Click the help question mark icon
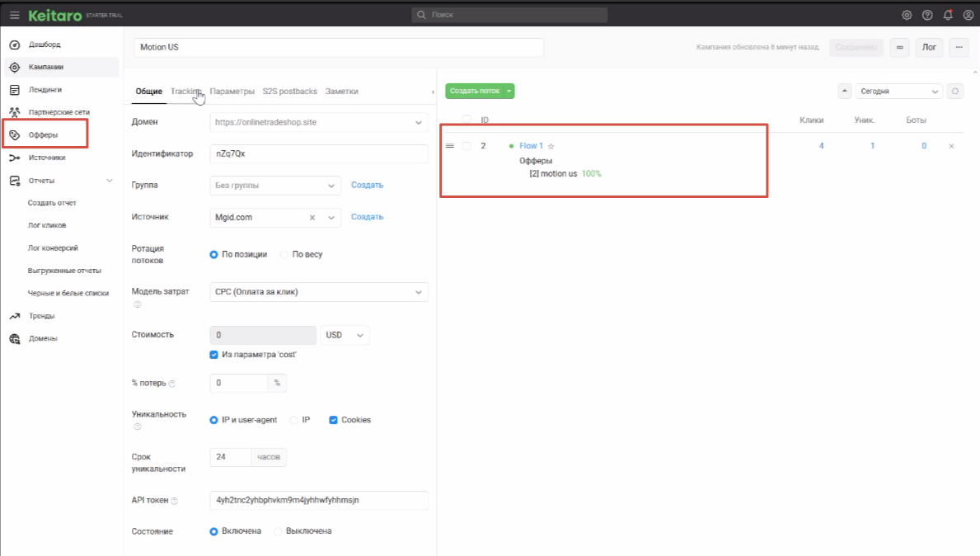The height and width of the screenshot is (556, 980). coord(927,15)
